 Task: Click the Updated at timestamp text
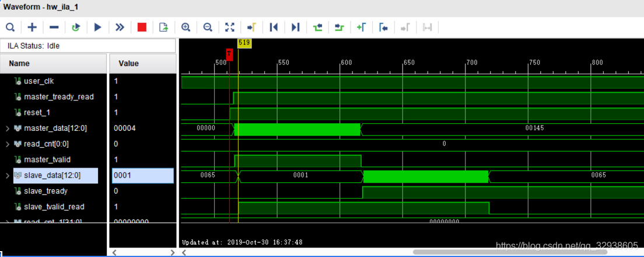coord(242,242)
